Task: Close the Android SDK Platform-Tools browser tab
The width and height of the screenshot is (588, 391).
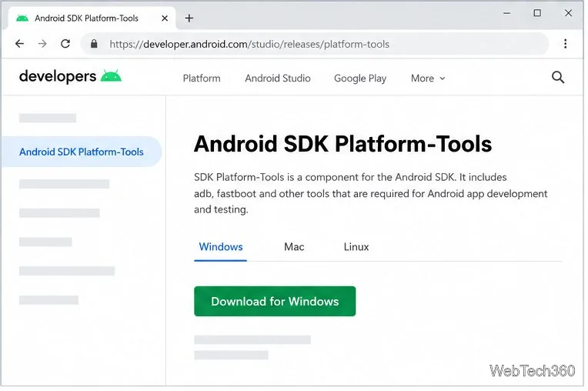Action: pyautogui.click(x=165, y=18)
